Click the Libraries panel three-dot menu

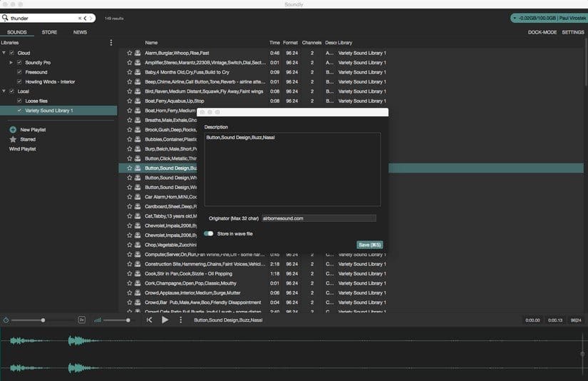point(110,43)
